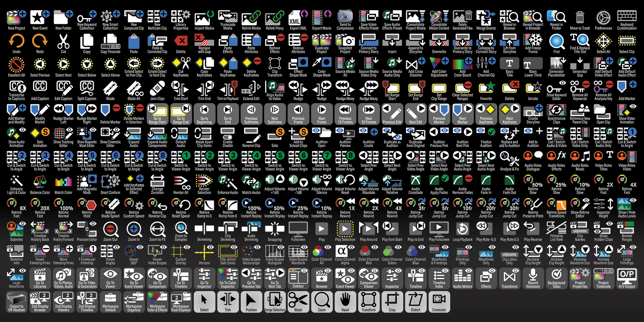The width and height of the screenshot is (644, 322).
Task: Click Trim to Playhead
Action: [x=228, y=91]
